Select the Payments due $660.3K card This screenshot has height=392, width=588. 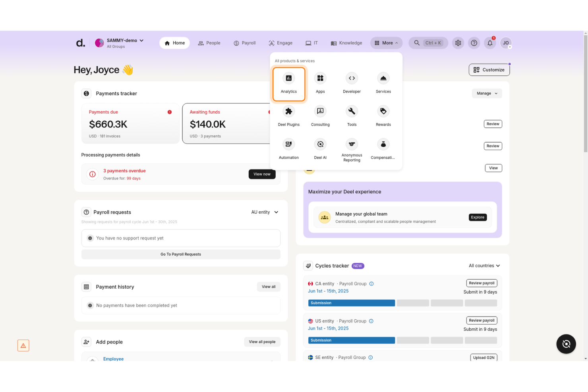[130, 124]
